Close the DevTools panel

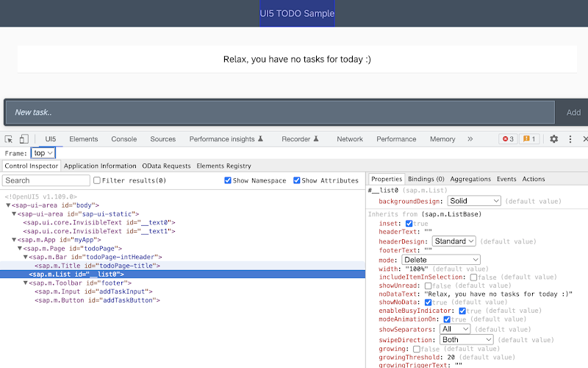[x=585, y=139]
